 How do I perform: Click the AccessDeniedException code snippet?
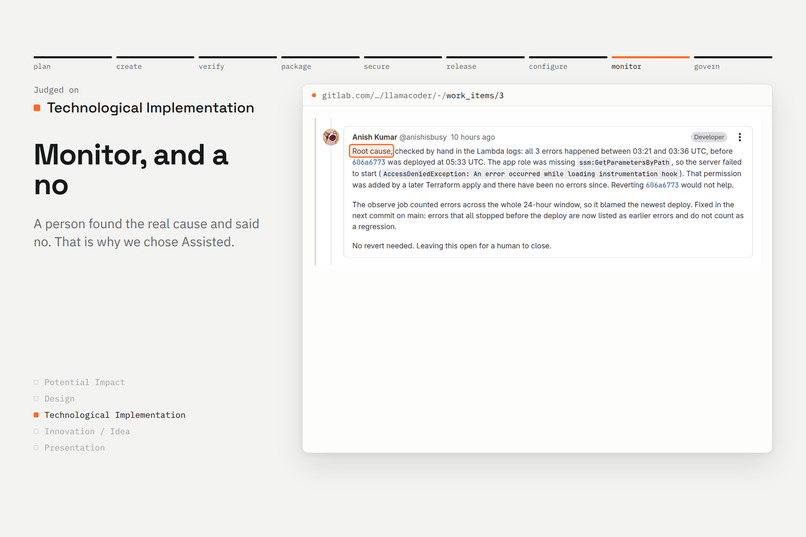[530, 174]
